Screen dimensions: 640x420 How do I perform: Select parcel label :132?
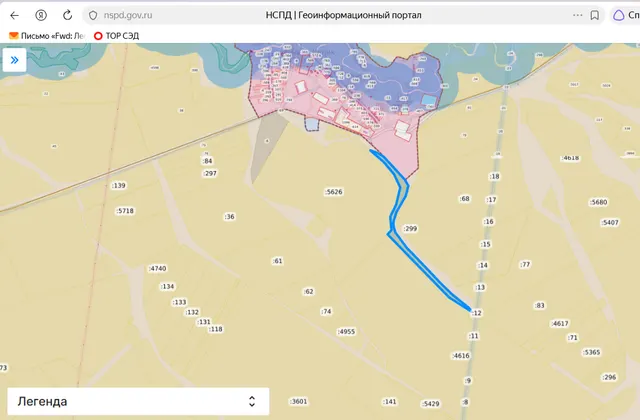[x=191, y=313]
